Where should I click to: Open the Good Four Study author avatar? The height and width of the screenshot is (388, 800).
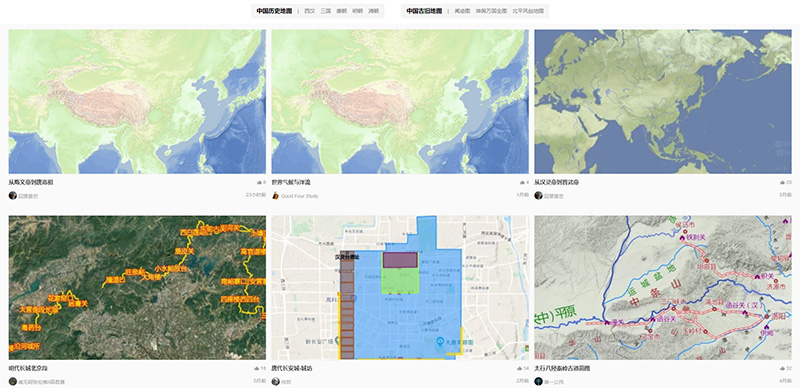pyautogui.click(x=276, y=196)
